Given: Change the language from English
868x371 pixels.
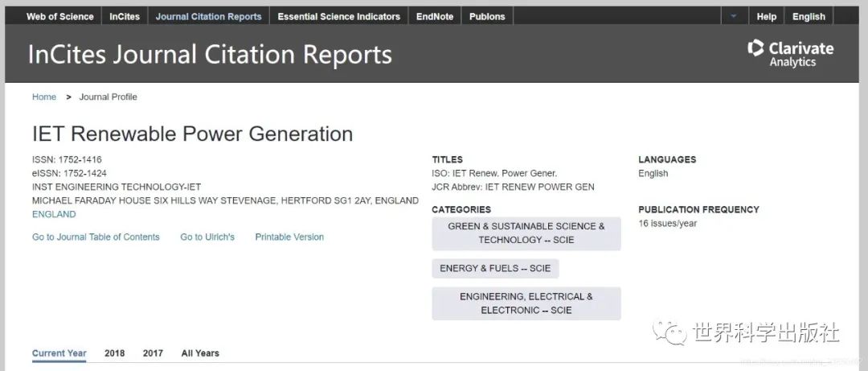Looking at the screenshot, I should point(809,16).
